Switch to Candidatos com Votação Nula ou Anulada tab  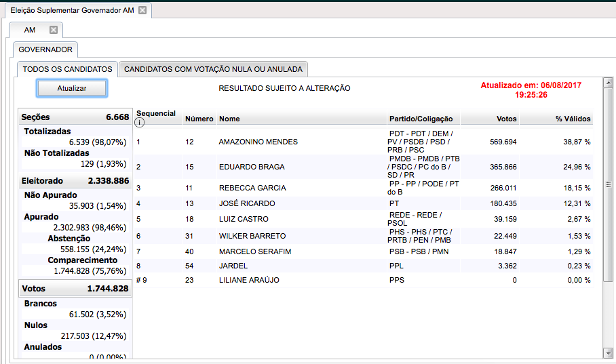click(214, 69)
